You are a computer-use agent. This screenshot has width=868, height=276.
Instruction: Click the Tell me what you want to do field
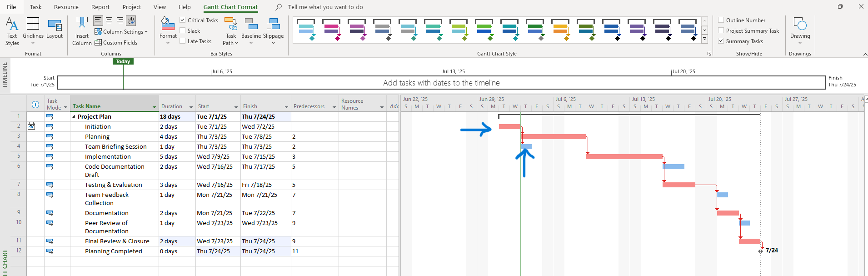(325, 7)
